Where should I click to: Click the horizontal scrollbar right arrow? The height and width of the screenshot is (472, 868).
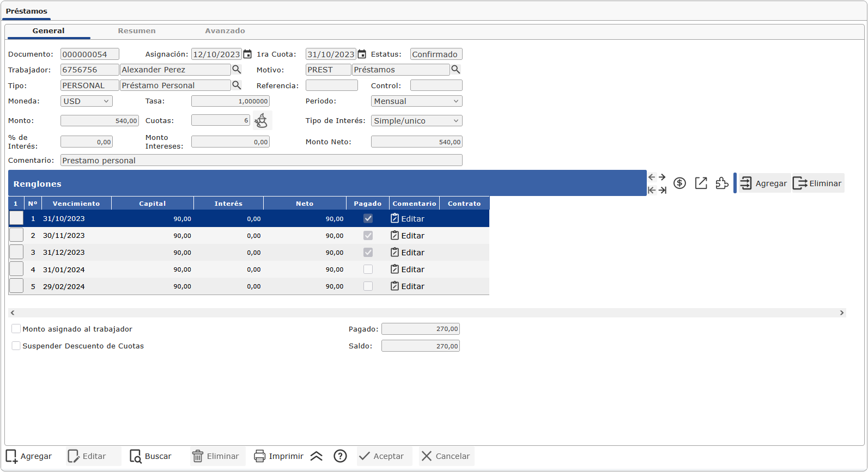(x=842, y=312)
